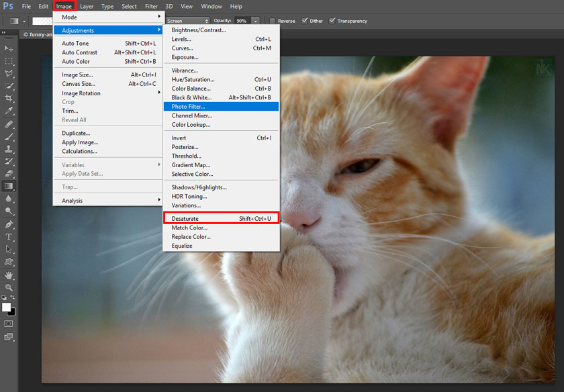Select the Blur tool
Screen dimensions: 564x392
pos(9,199)
